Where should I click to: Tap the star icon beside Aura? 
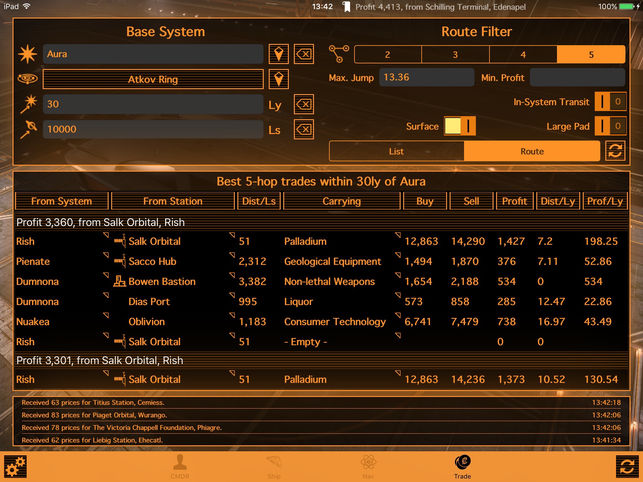[27, 54]
